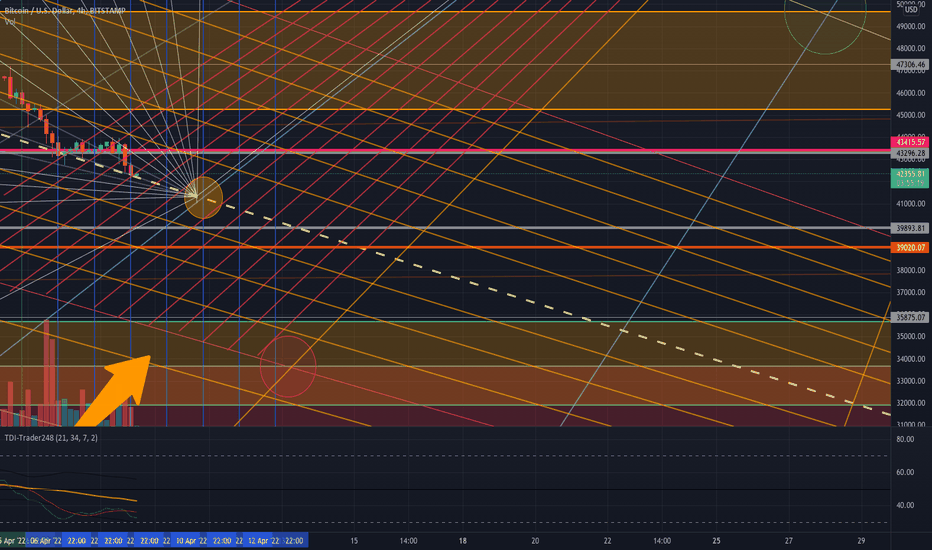Open the USD currency selector

pos(911,10)
